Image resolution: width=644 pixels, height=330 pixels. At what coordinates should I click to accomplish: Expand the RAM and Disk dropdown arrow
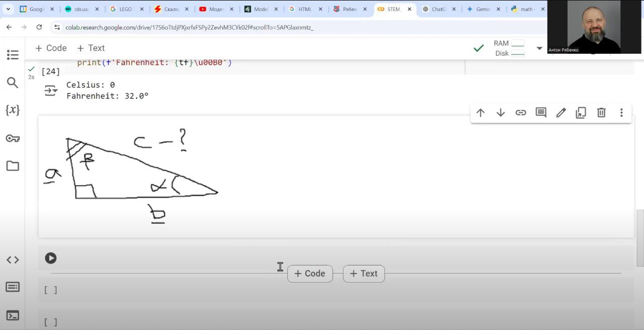pyautogui.click(x=539, y=48)
